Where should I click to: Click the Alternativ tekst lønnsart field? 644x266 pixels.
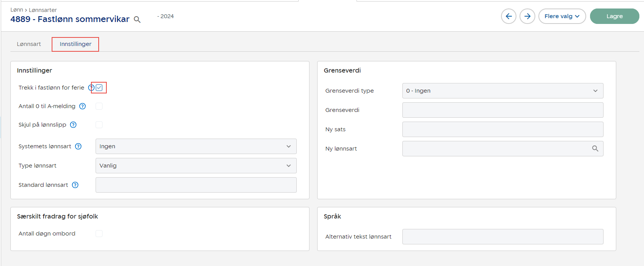tap(502, 237)
